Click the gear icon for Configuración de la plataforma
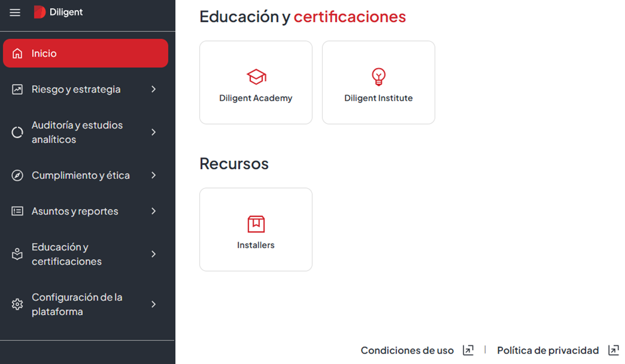This screenshot has height=364, width=625. pyautogui.click(x=17, y=304)
